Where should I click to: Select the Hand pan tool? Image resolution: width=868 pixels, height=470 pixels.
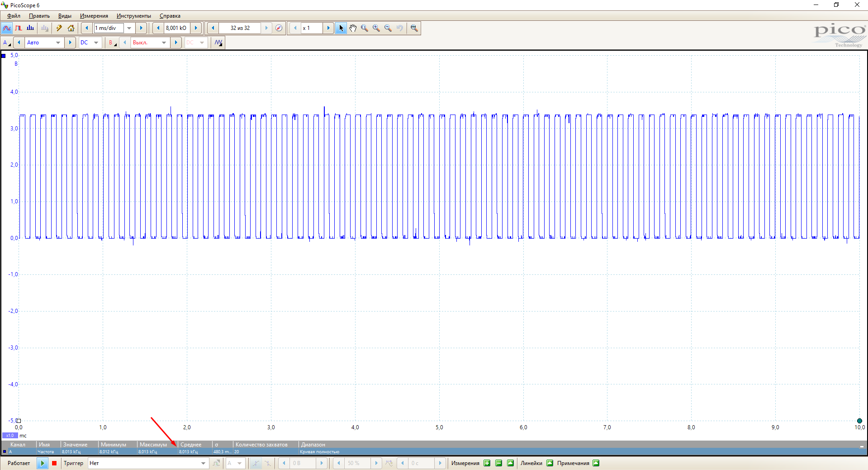[353, 28]
